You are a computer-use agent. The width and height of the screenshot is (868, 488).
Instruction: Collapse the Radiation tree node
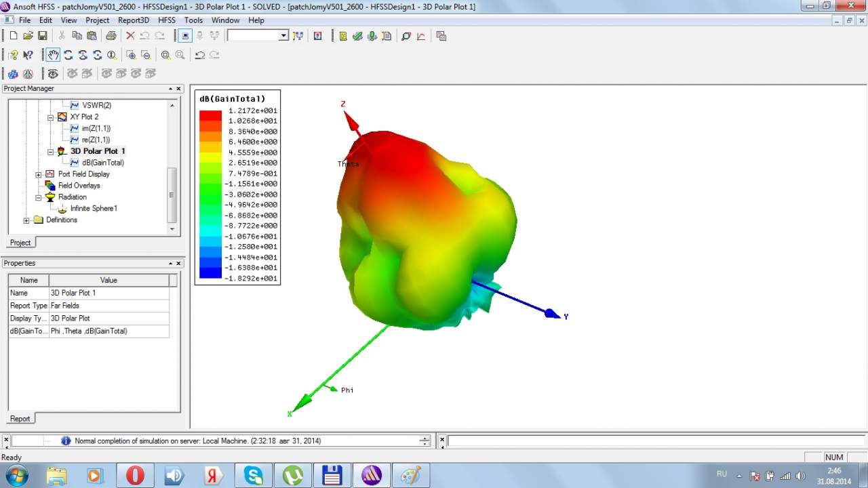click(x=39, y=197)
